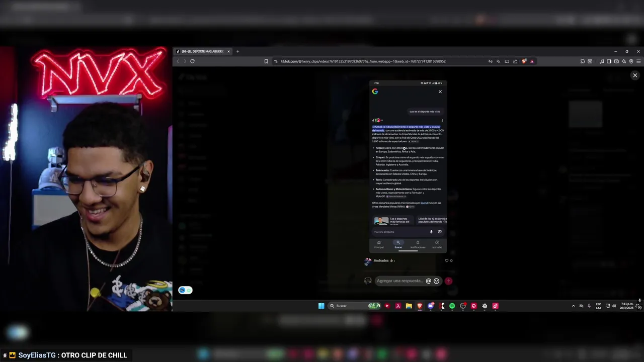Insert a mention with the @ icon
Image resolution: width=644 pixels, height=362 pixels.
point(428,281)
